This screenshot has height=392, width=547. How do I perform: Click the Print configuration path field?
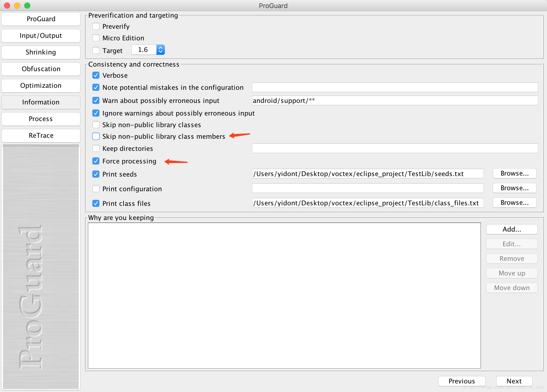point(368,188)
